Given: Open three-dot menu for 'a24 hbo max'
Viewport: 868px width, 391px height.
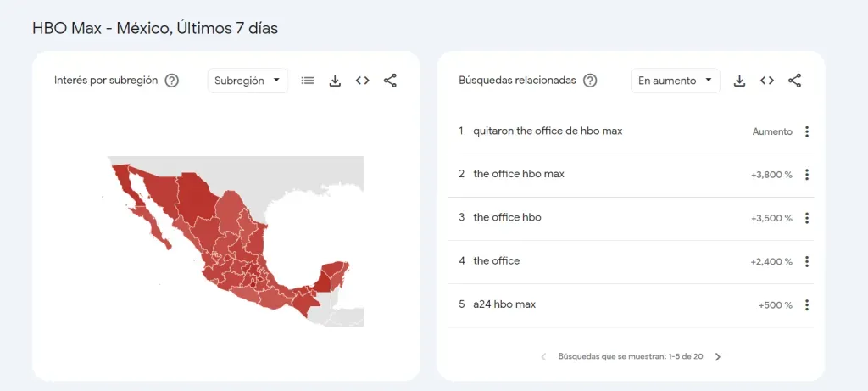Looking at the screenshot, I should 807,305.
